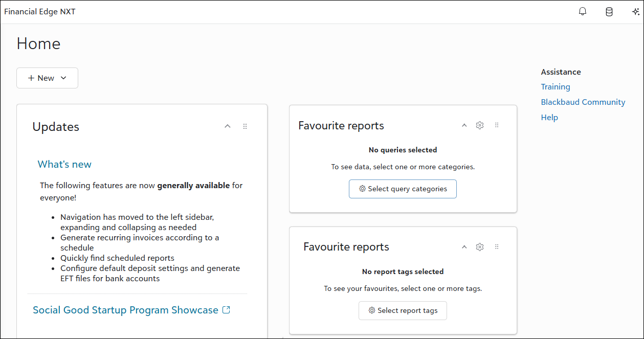Open settings gear on the queries tile

tap(480, 125)
